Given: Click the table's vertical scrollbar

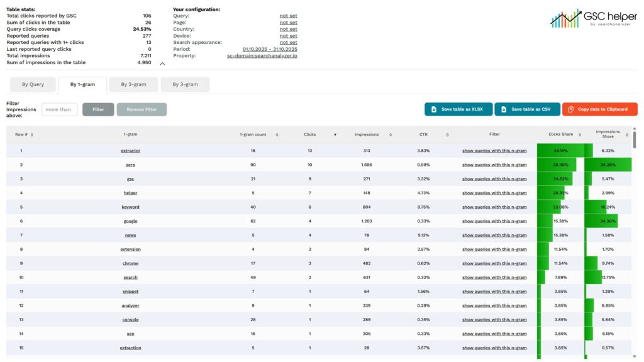Looking at the screenshot, I should [634, 140].
